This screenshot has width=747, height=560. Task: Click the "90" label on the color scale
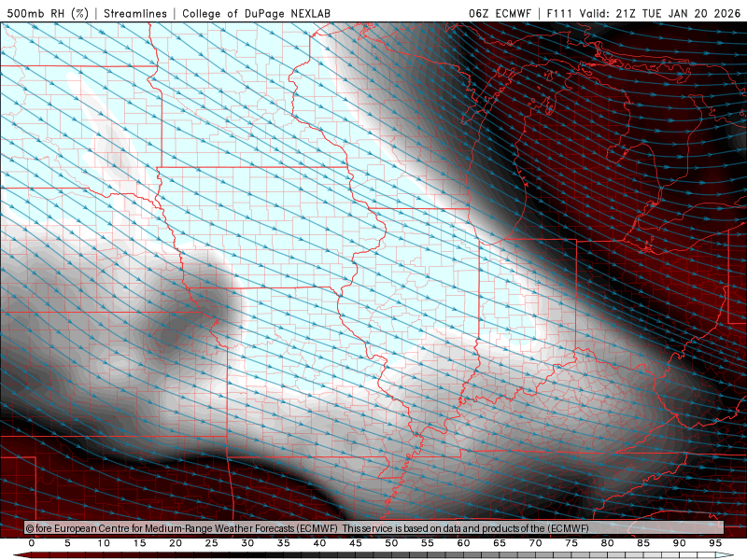pyautogui.click(x=679, y=543)
